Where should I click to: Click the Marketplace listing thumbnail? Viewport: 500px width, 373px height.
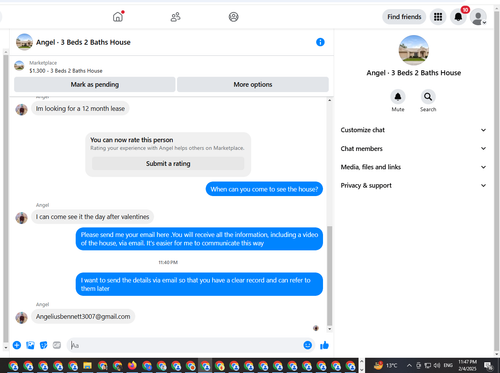pos(19,66)
